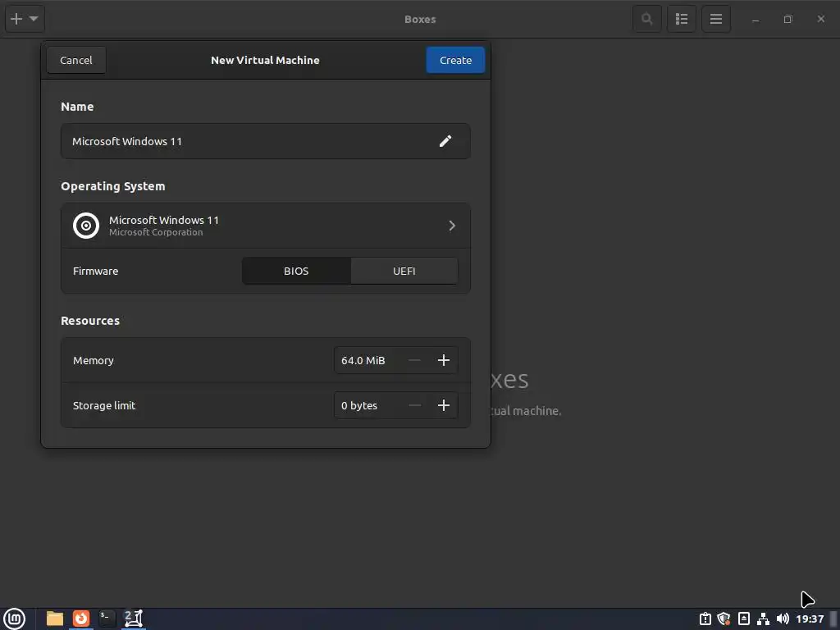Choose UEFI firmware
This screenshot has width=840, height=630.
404,271
